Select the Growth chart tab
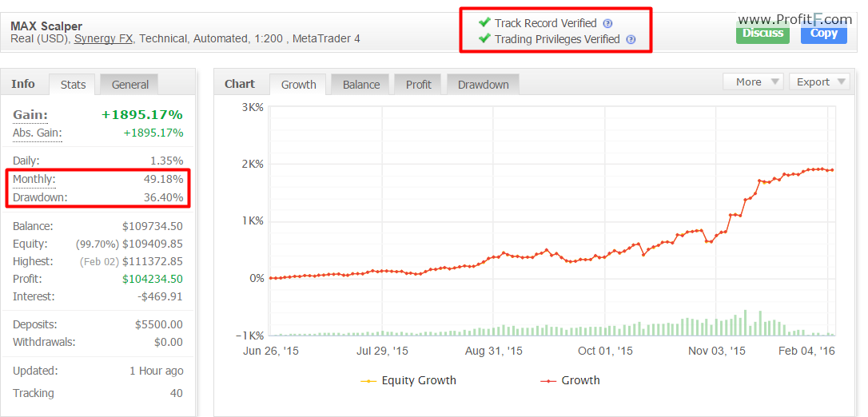The image size is (868, 417). point(298,84)
